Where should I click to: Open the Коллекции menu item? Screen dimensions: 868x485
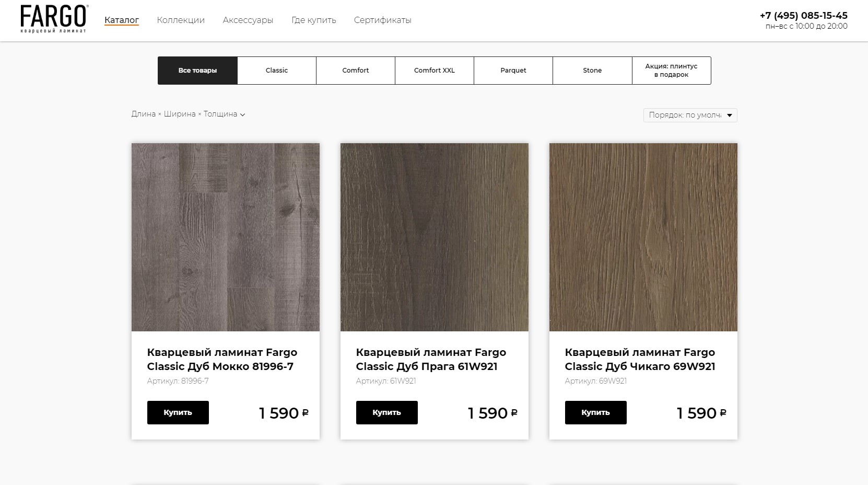tap(181, 20)
